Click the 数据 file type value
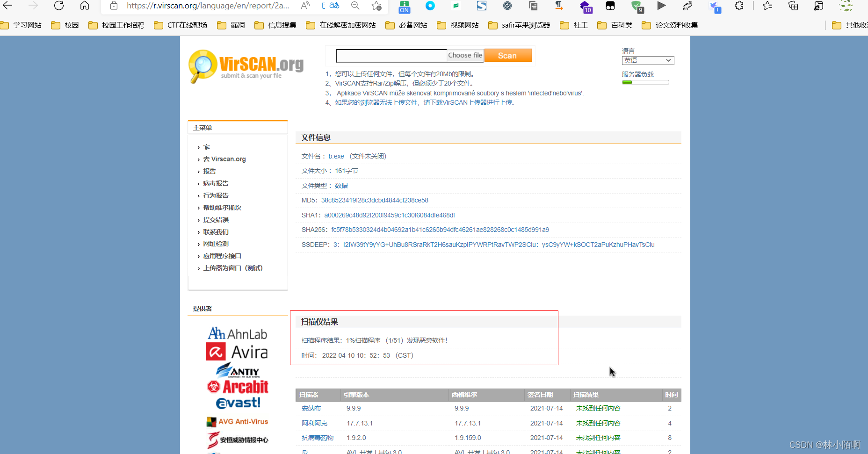The height and width of the screenshot is (454, 868). click(x=341, y=186)
